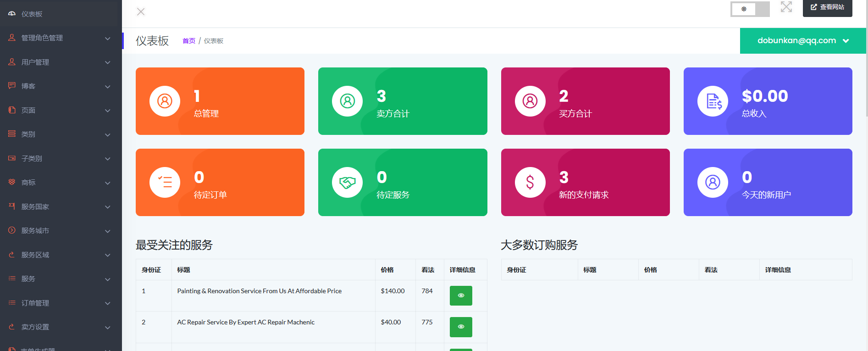
Task: Open the 服务城市 sidebar menu
Action: [59, 230]
